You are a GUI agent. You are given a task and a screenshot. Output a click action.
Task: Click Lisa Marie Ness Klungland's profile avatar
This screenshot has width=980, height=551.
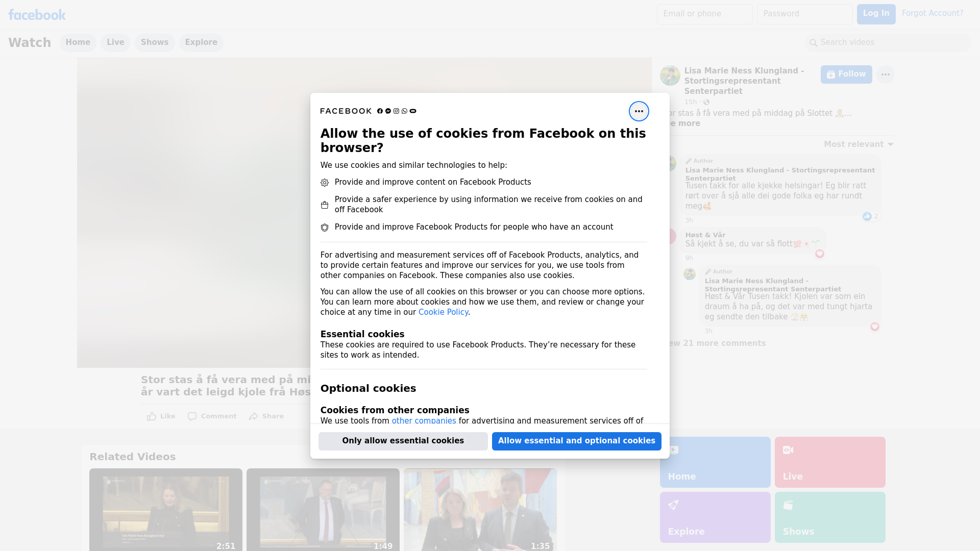pyautogui.click(x=670, y=76)
